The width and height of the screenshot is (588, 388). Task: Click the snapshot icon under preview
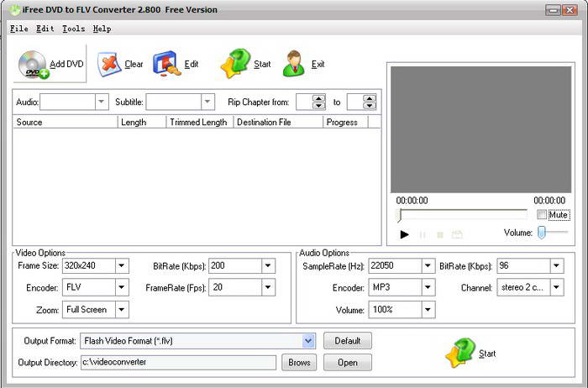click(x=457, y=234)
